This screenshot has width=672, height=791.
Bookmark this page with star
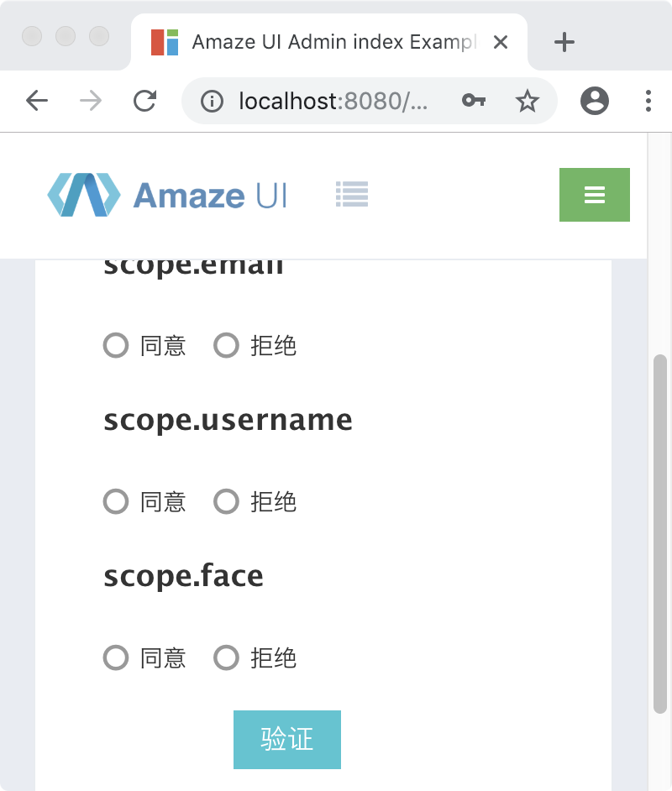[x=527, y=102]
